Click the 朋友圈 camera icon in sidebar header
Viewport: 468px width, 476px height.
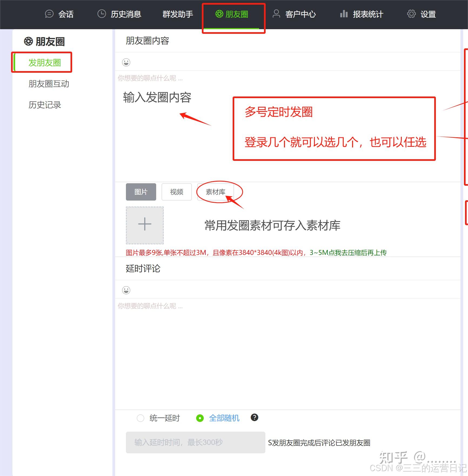coord(28,41)
